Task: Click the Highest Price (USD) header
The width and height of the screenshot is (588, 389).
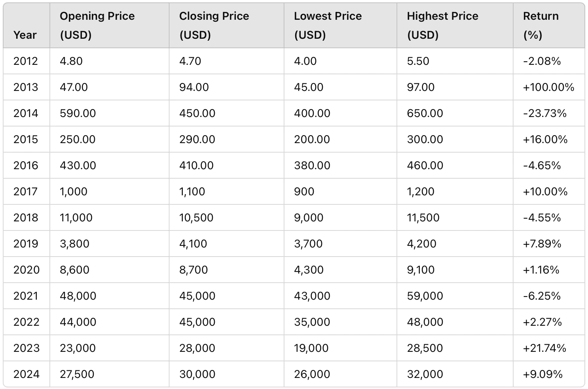Action: pyautogui.click(x=442, y=26)
